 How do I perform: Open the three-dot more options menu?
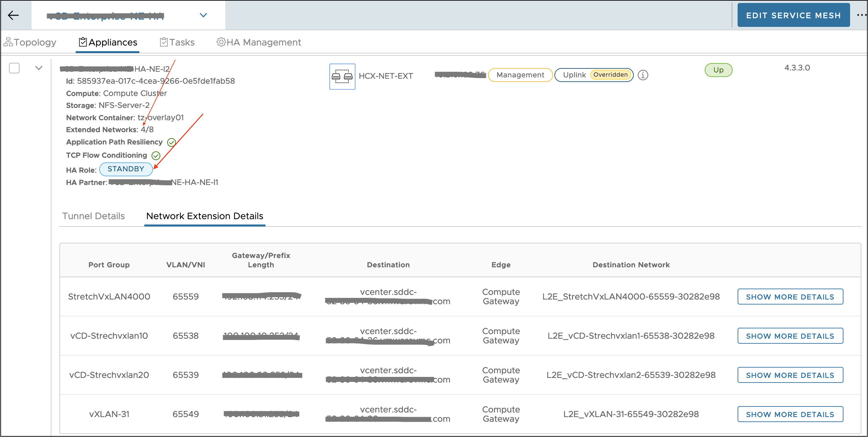pyautogui.click(x=861, y=15)
